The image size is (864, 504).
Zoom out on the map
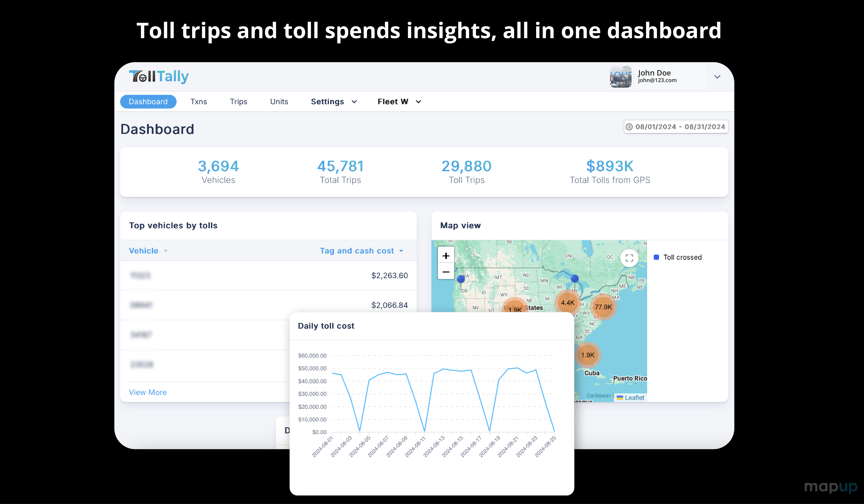coord(446,272)
